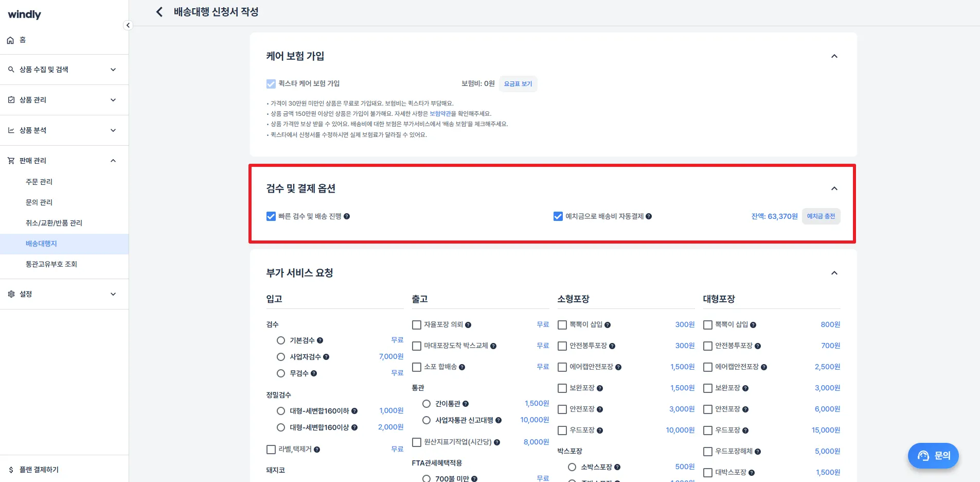
Task: Open help icon next to 빠른 검수 및 배송 진행
Action: pyautogui.click(x=347, y=216)
